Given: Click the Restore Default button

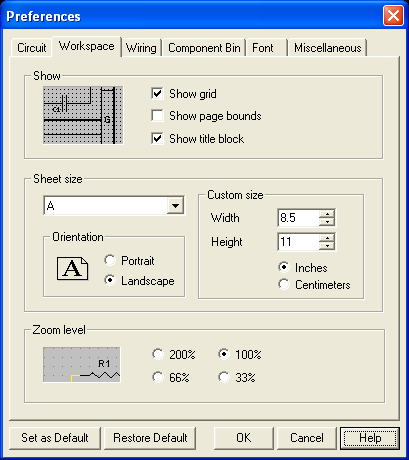Looking at the screenshot, I should click(x=150, y=438).
